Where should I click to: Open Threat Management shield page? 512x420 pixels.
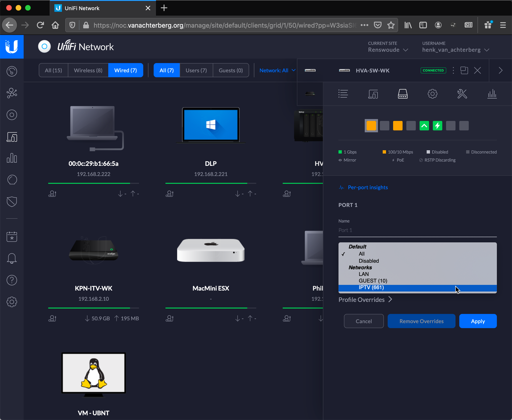12,202
